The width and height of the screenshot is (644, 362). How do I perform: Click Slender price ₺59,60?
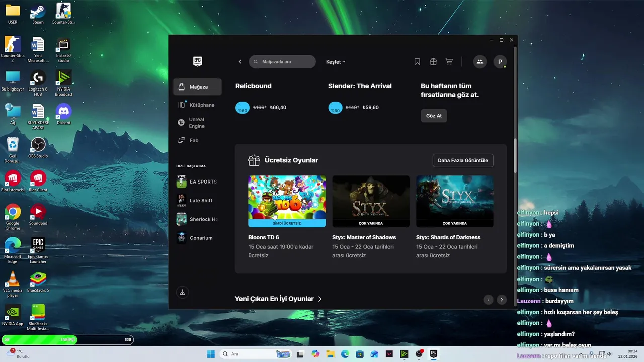pyautogui.click(x=370, y=107)
